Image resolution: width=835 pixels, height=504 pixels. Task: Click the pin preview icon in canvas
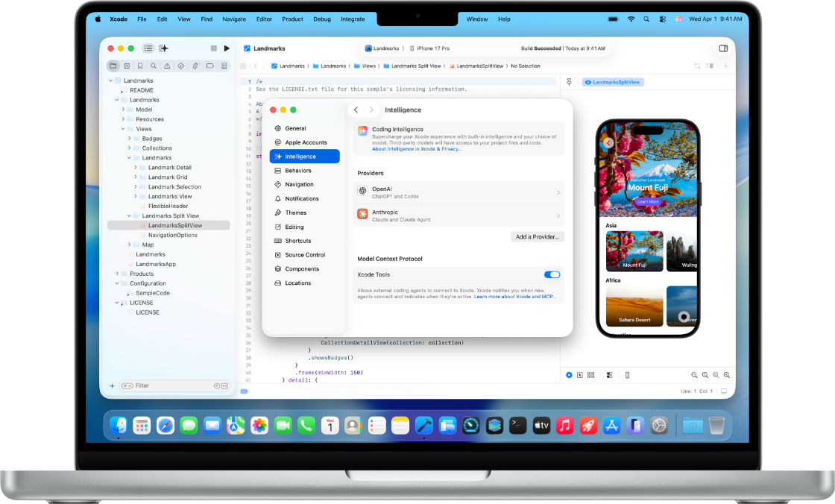[x=570, y=82]
